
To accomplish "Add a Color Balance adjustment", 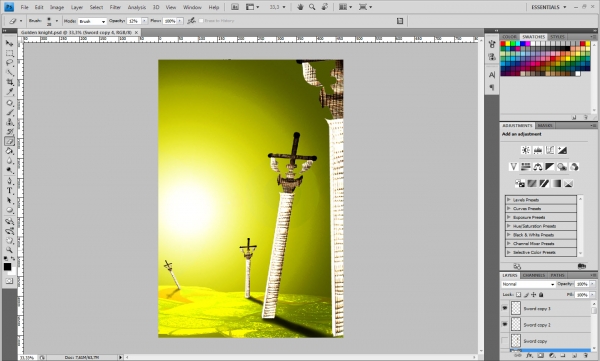I will tap(538, 167).
